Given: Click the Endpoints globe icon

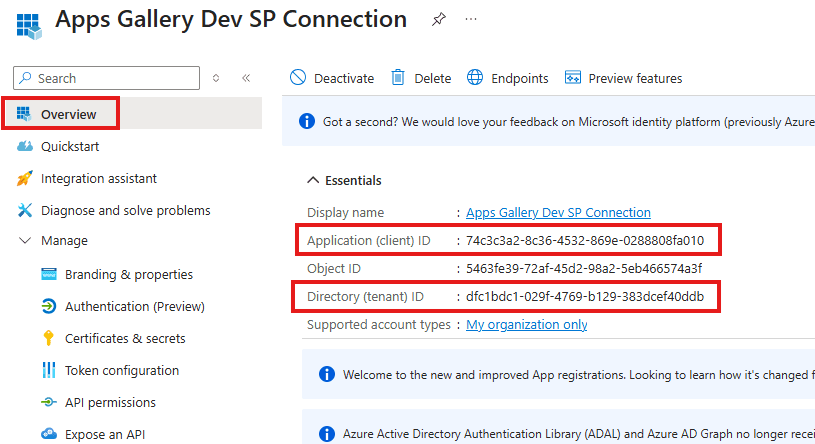Looking at the screenshot, I should point(475,77).
